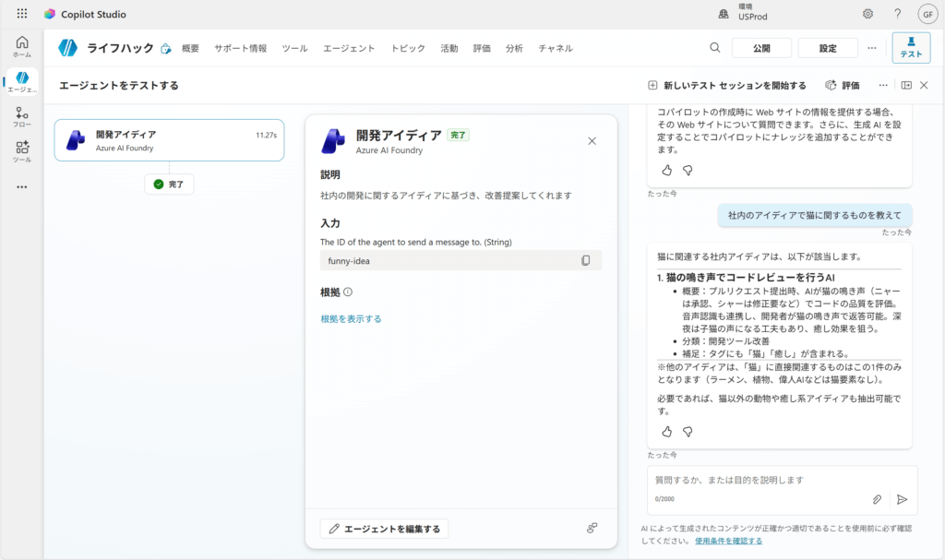Open test pane more options ellipsis

click(882, 85)
